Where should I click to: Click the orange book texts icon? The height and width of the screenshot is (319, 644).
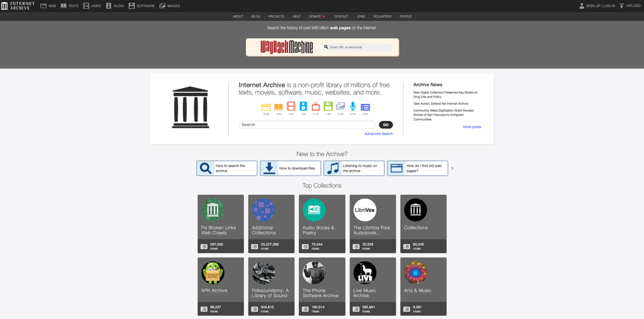click(279, 106)
